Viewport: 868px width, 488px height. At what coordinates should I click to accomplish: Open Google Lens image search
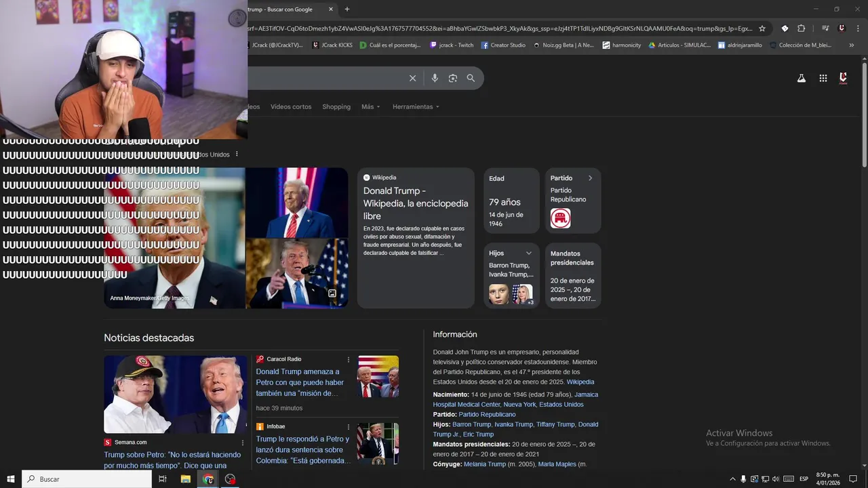click(x=453, y=78)
